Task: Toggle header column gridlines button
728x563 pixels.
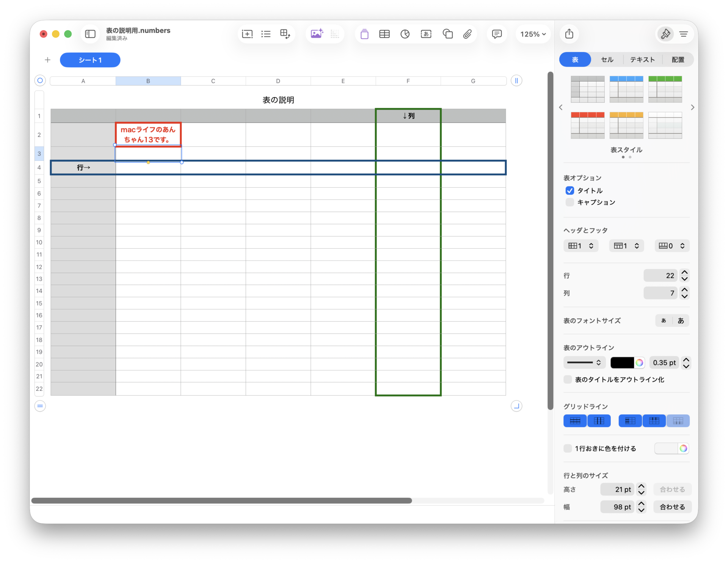Action: click(630, 421)
